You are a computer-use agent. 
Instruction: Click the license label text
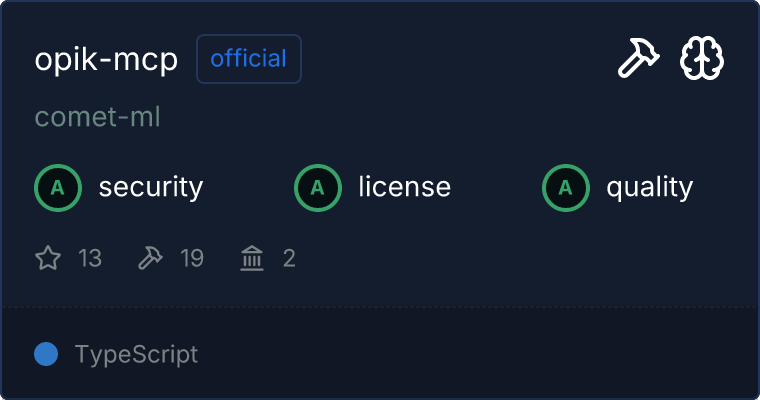point(404,187)
